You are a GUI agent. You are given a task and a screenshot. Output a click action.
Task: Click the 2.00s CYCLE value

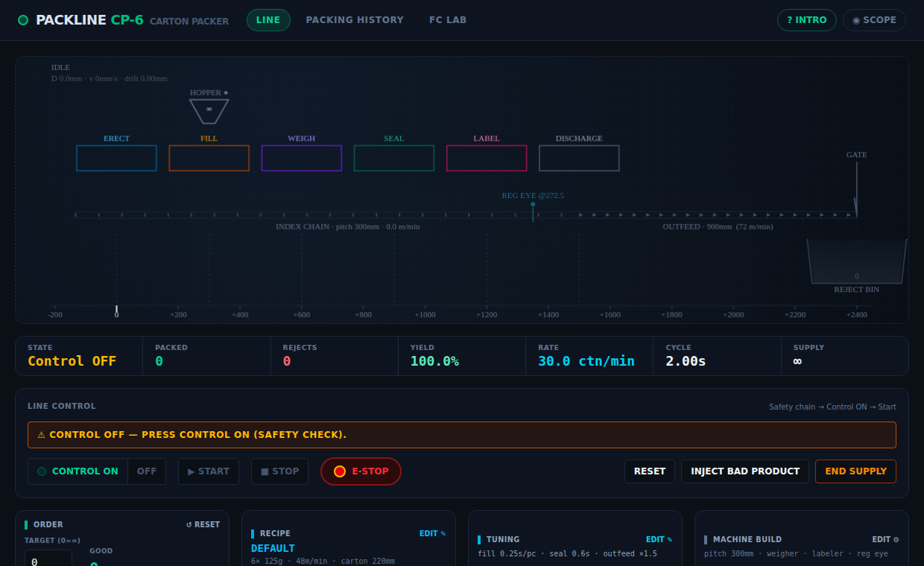coord(686,361)
